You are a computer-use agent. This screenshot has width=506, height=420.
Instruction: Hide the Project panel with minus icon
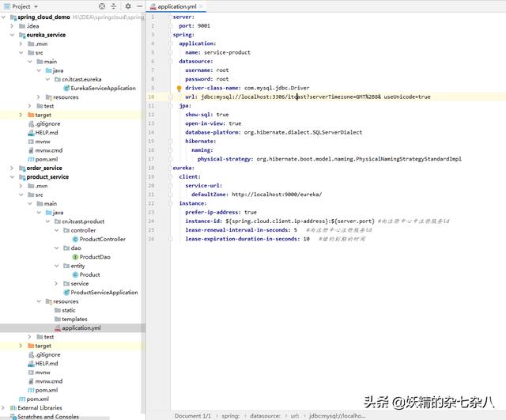click(139, 6)
